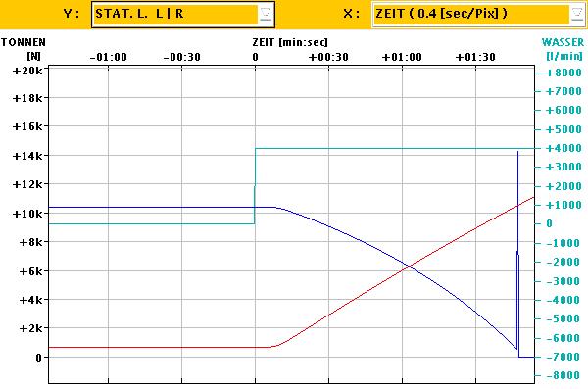Click the peak of the blue spike
Viewport: 588px width, 389px height.
pos(517,152)
